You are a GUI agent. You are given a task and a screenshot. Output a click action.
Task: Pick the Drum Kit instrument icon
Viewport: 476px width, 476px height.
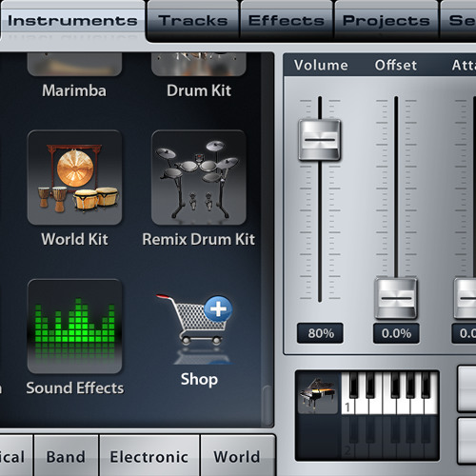tap(199, 65)
